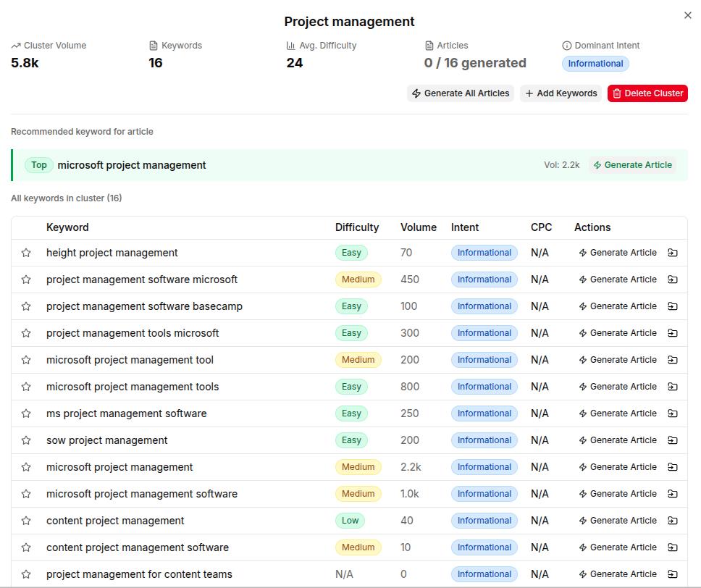Click move icon for 'ms project management software'
Screen dimensions: 701x588
point(672,413)
